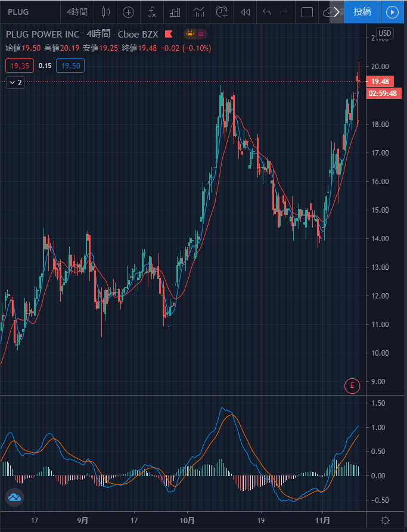Open indicator templates icon

(198, 13)
